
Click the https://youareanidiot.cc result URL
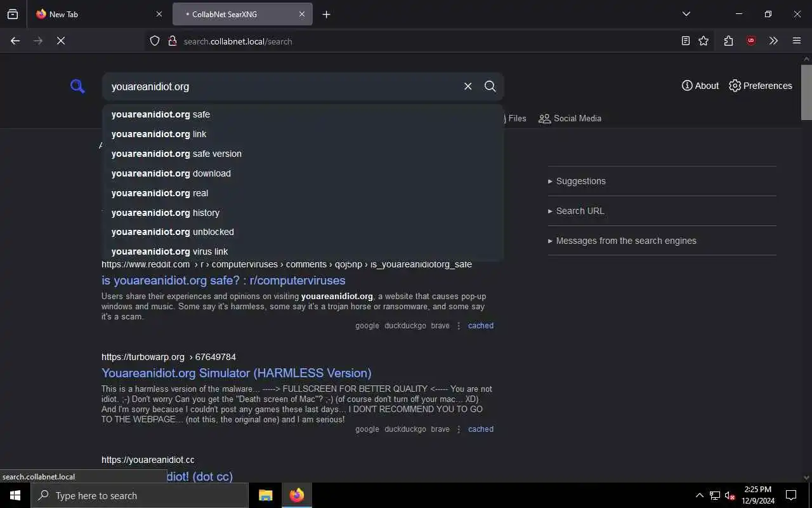pyautogui.click(x=148, y=460)
